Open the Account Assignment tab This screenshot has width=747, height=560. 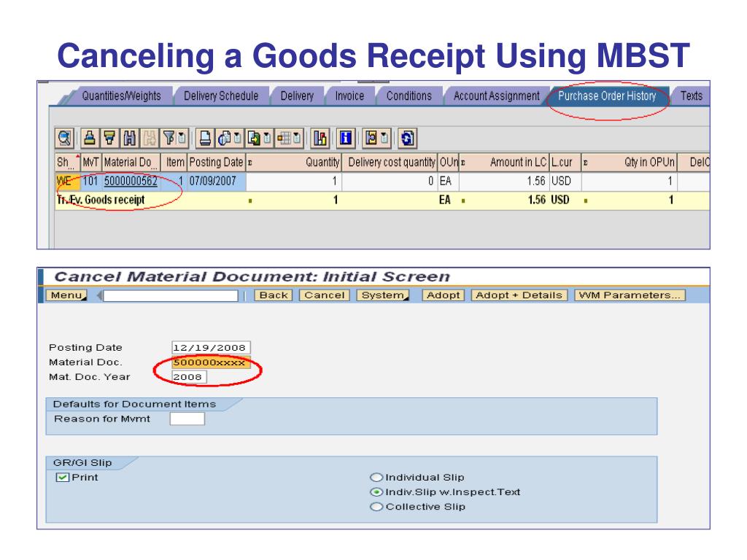coord(496,96)
